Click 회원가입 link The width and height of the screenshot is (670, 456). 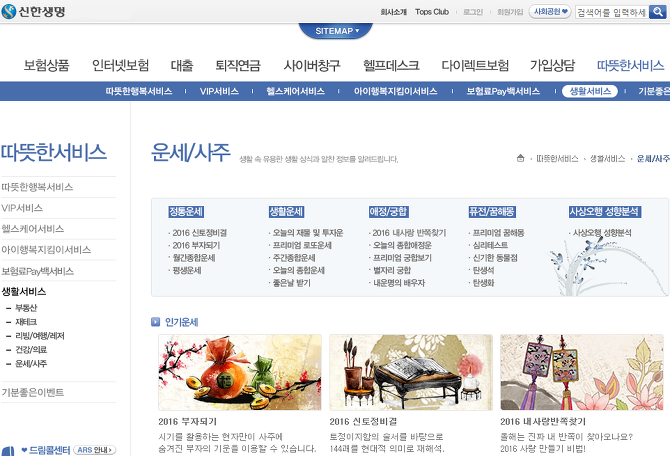click(510, 12)
